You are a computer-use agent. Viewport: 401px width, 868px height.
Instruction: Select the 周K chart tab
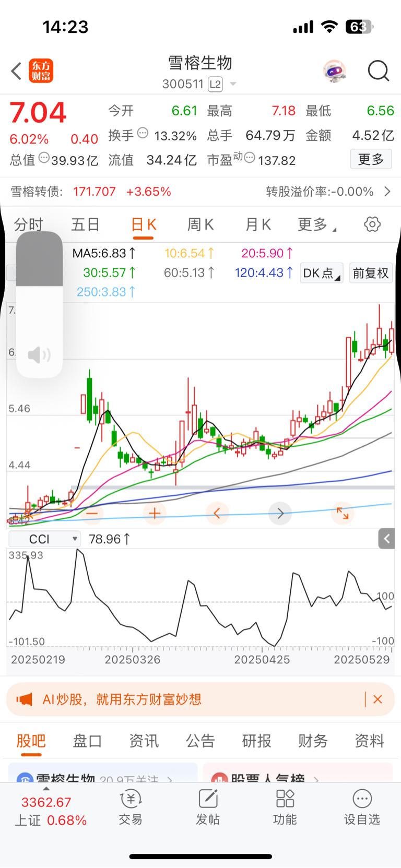coord(200,225)
